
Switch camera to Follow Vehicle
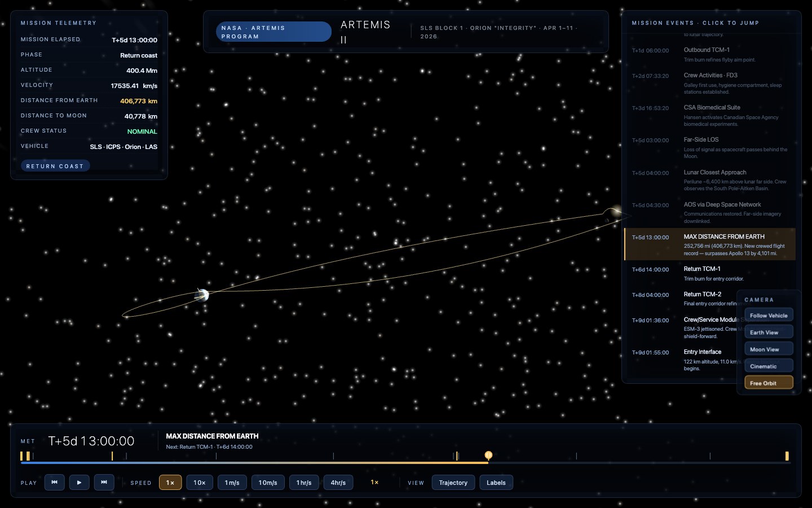(x=769, y=316)
